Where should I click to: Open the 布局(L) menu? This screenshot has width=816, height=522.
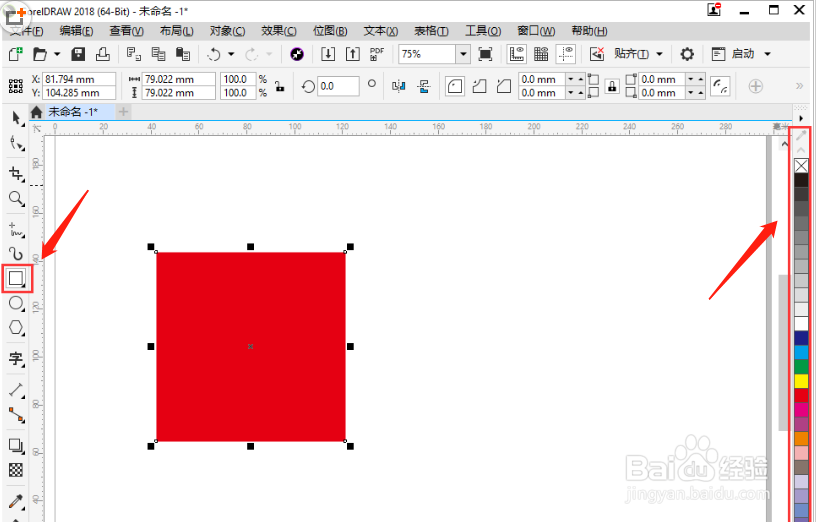click(176, 31)
